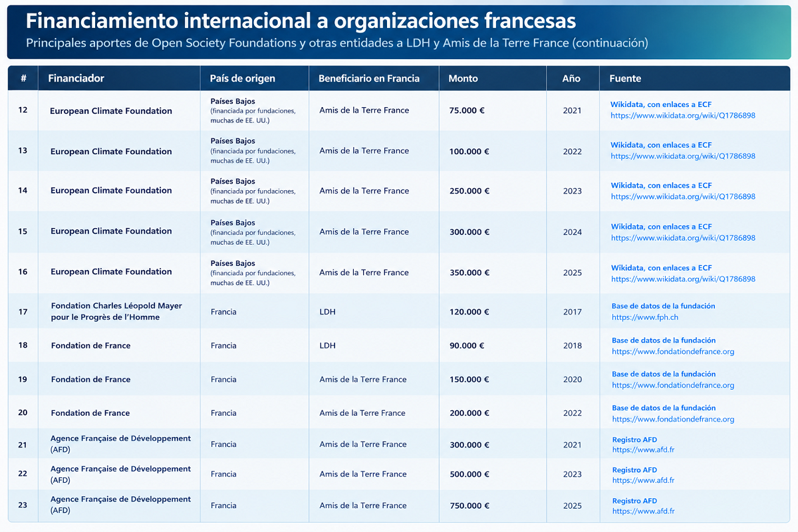The width and height of the screenshot is (798, 532).
Task: Open the Wikidata URL in row 13
Action: [683, 156]
